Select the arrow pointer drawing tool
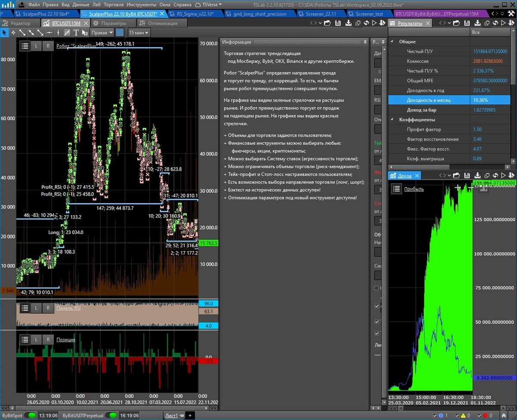 4,32
